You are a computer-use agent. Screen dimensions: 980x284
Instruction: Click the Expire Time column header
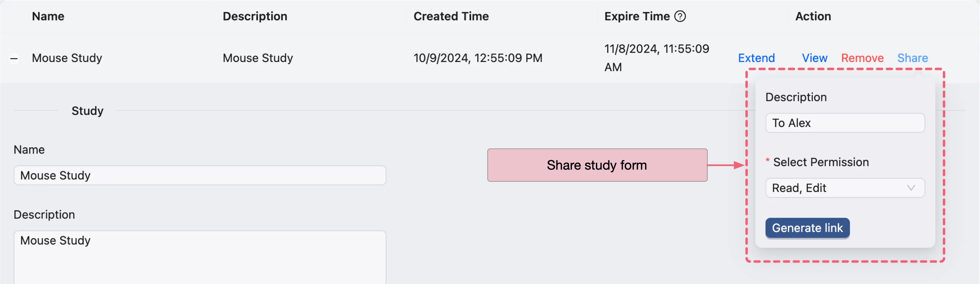[637, 16]
